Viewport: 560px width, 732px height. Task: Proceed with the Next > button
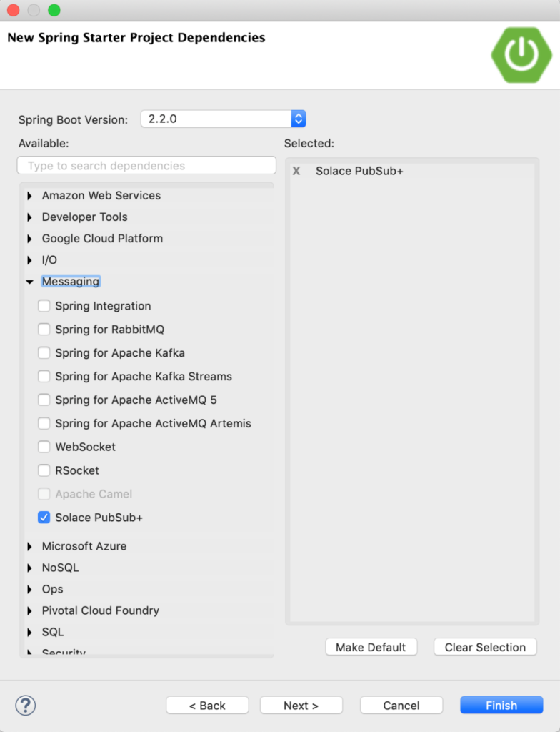301,705
